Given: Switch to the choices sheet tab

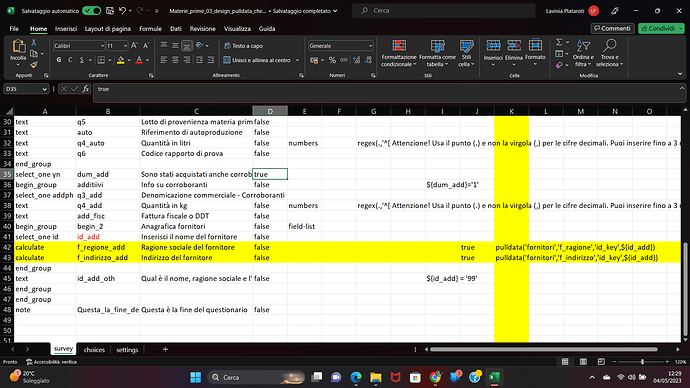Looking at the screenshot, I should (94, 350).
